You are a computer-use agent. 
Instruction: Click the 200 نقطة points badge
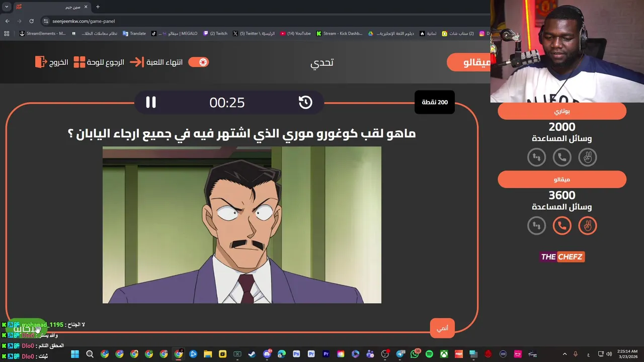435,102
